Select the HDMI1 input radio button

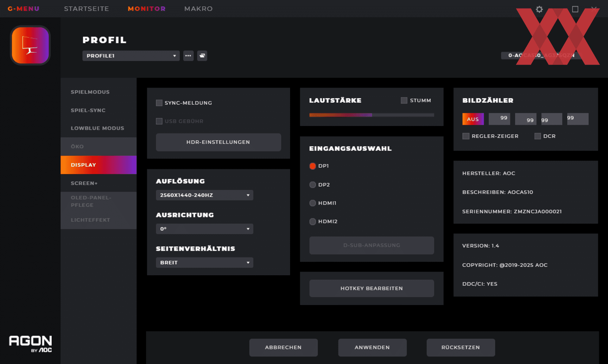(313, 203)
